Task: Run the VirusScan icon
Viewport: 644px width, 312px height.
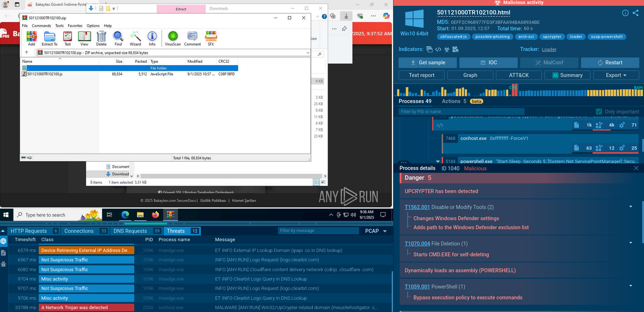Action: point(173,38)
